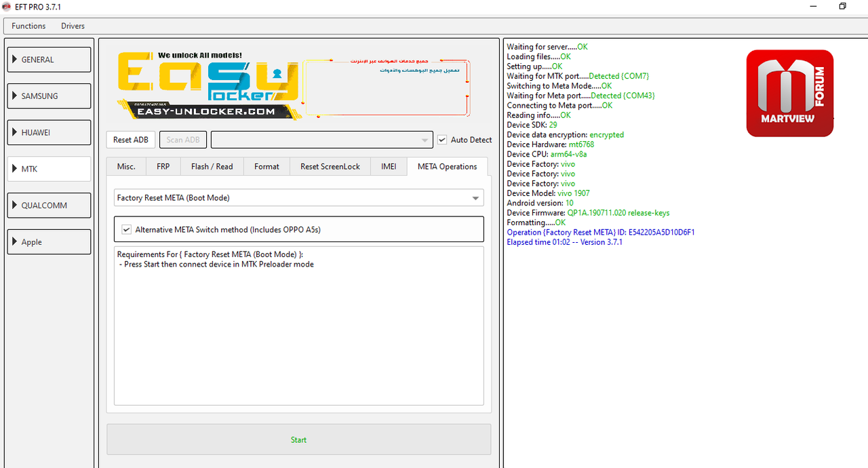Open the ADB device dropdown

coord(321,140)
